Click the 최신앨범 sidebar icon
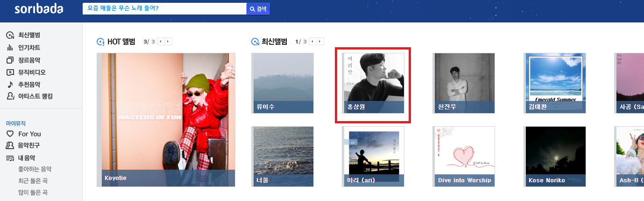The image size is (644, 201). 10,36
